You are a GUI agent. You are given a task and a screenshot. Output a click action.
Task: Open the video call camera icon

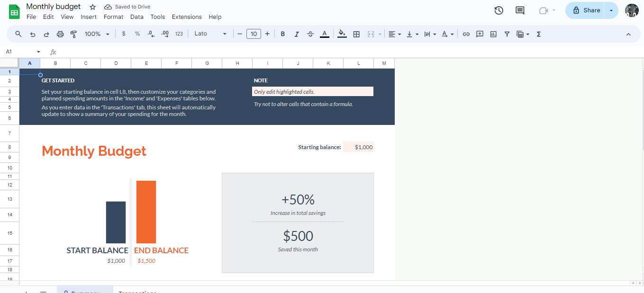[x=543, y=10]
